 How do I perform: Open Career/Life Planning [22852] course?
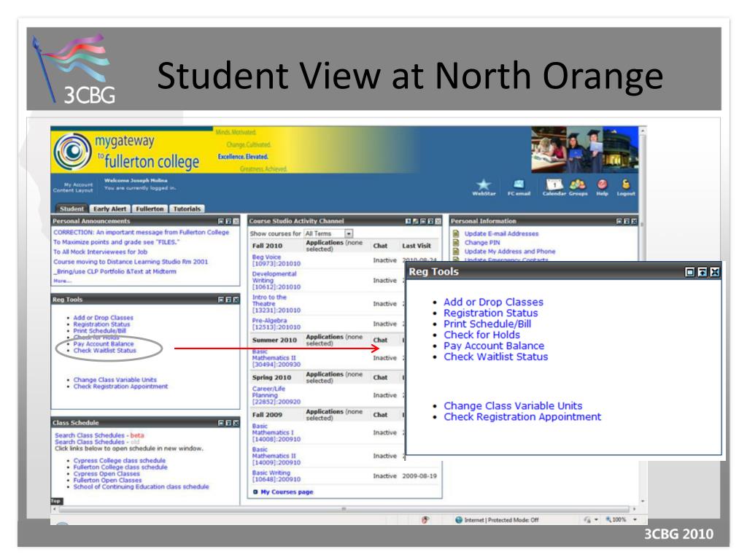pyautogui.click(x=276, y=395)
